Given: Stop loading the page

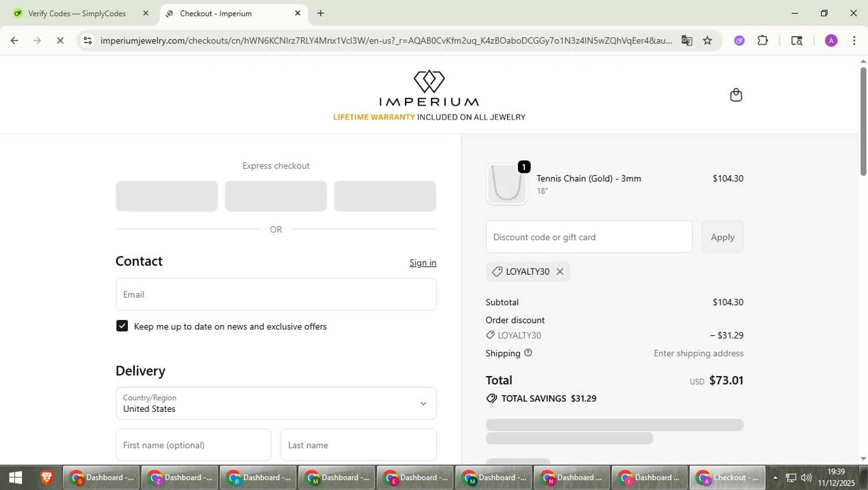Looking at the screenshot, I should tap(60, 40).
